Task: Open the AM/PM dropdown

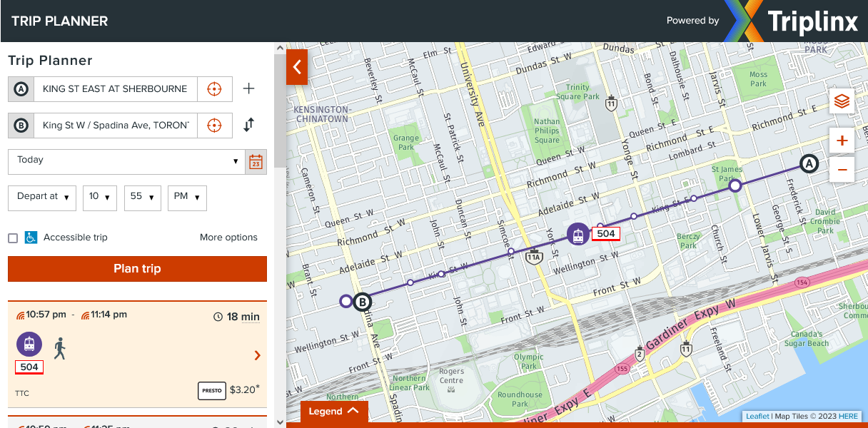Action: [187, 197]
